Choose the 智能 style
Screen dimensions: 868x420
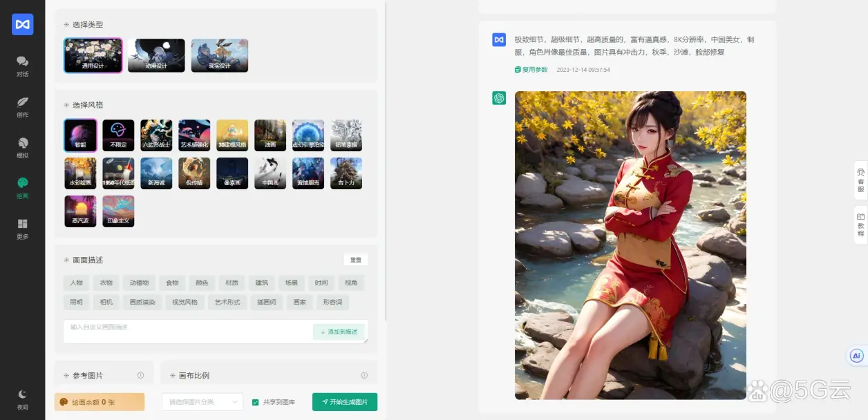coord(80,135)
